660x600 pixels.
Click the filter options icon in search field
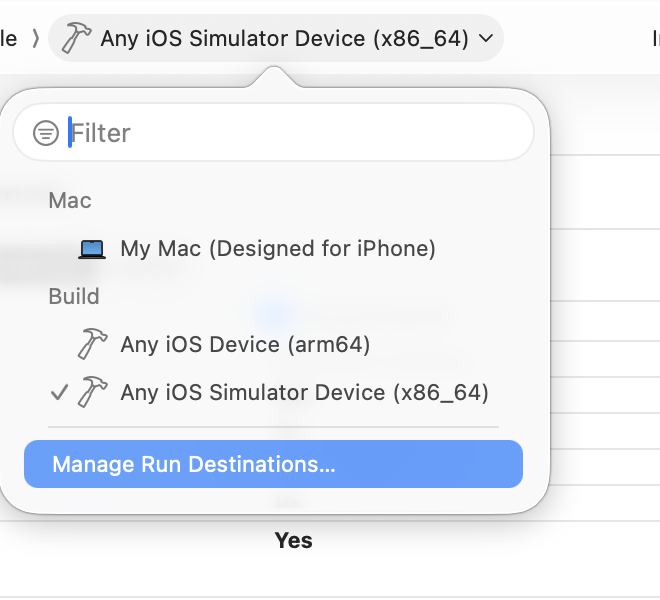(x=46, y=133)
